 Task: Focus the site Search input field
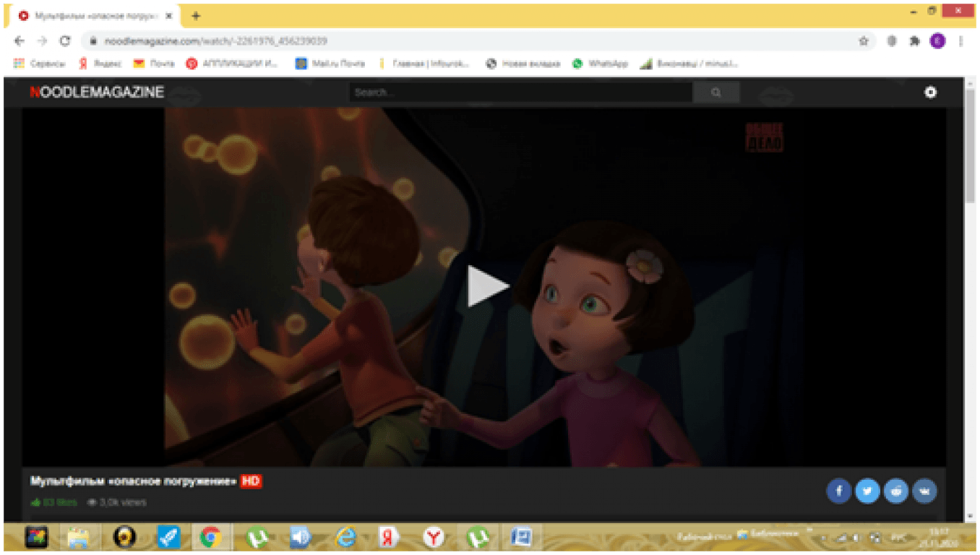520,92
